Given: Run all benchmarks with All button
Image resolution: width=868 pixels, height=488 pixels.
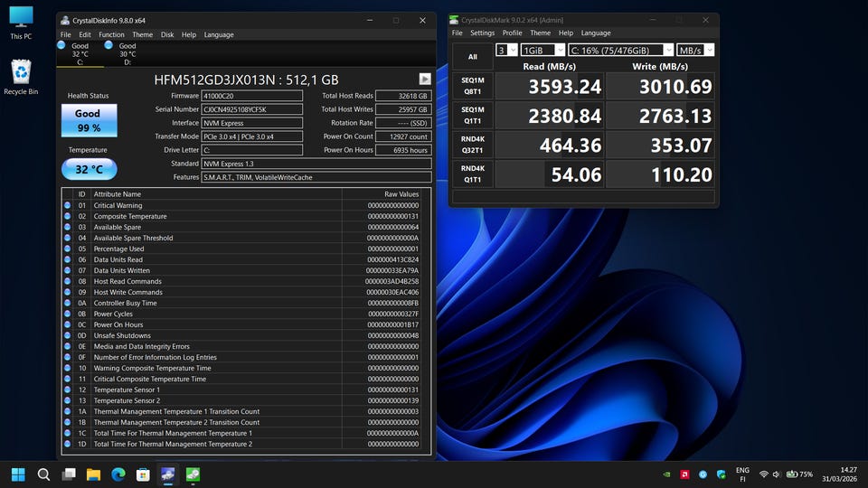Looking at the screenshot, I should click(473, 56).
